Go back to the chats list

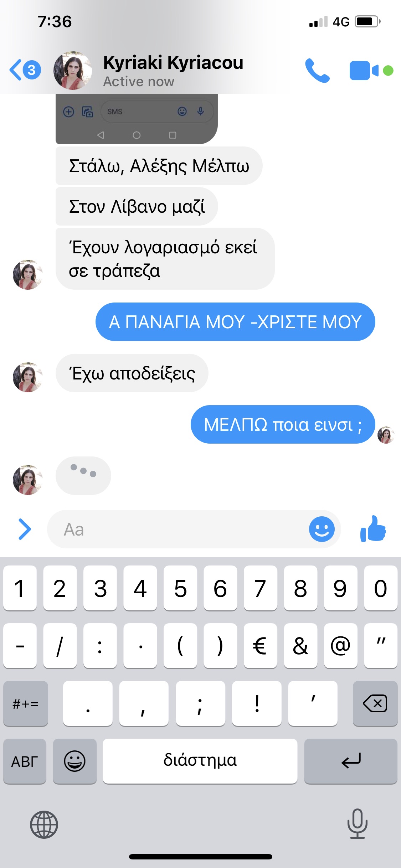25,70
